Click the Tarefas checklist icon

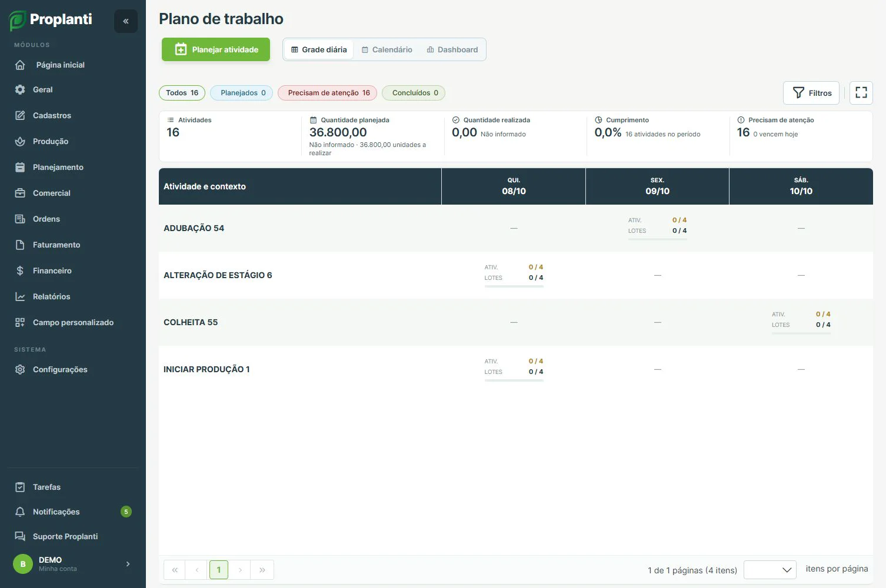click(x=20, y=487)
